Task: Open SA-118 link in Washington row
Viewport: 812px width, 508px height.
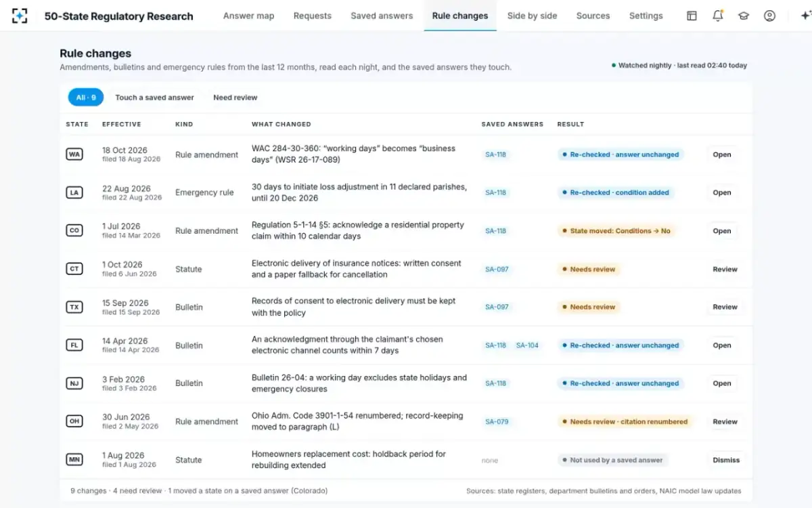Action: point(496,154)
